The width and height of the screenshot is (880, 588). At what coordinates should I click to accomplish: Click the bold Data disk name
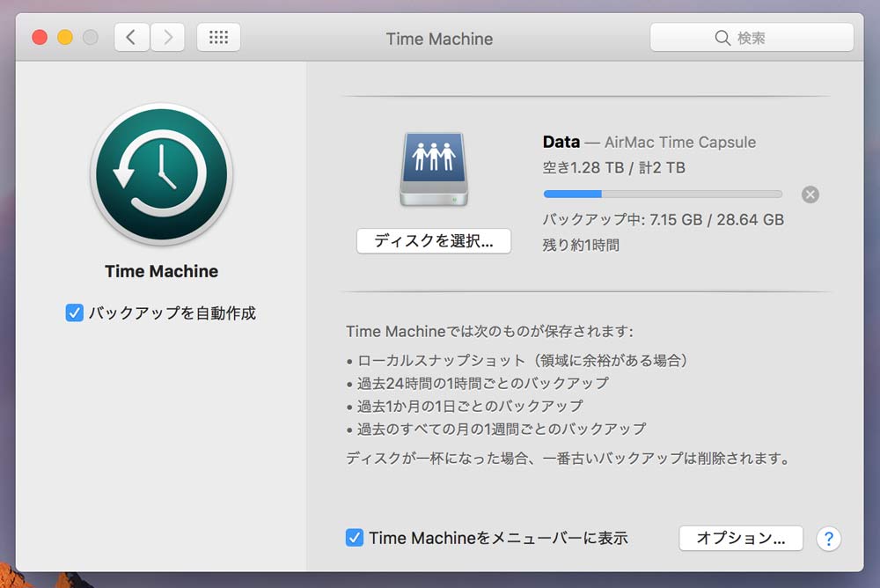pos(561,142)
